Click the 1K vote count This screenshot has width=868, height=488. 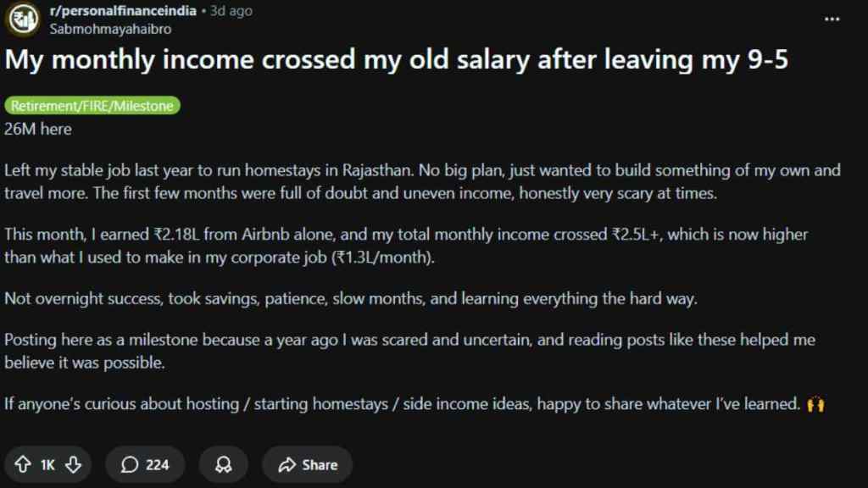[47, 464]
